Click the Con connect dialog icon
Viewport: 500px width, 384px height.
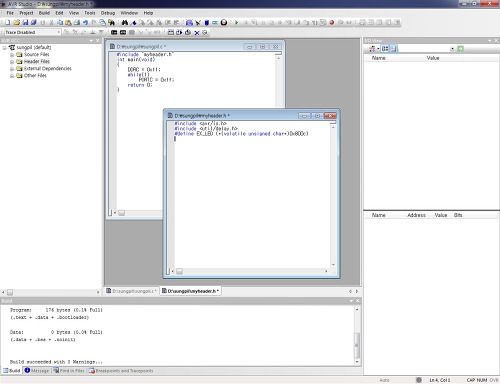(215, 23)
